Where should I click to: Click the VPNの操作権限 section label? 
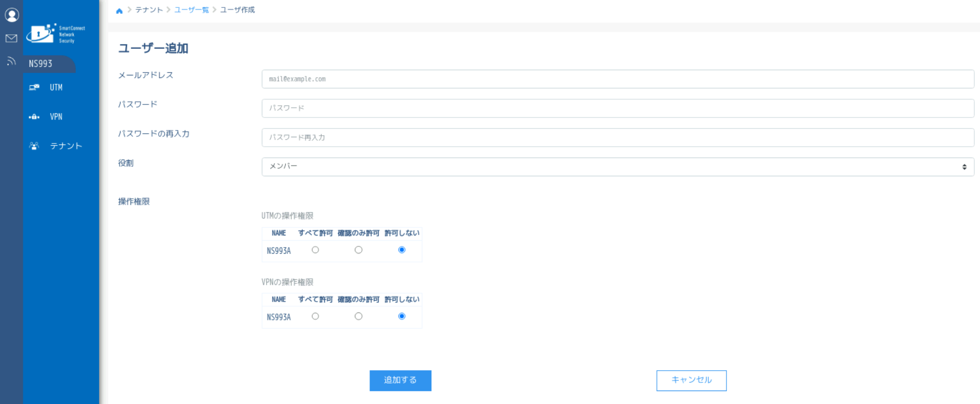(287, 282)
